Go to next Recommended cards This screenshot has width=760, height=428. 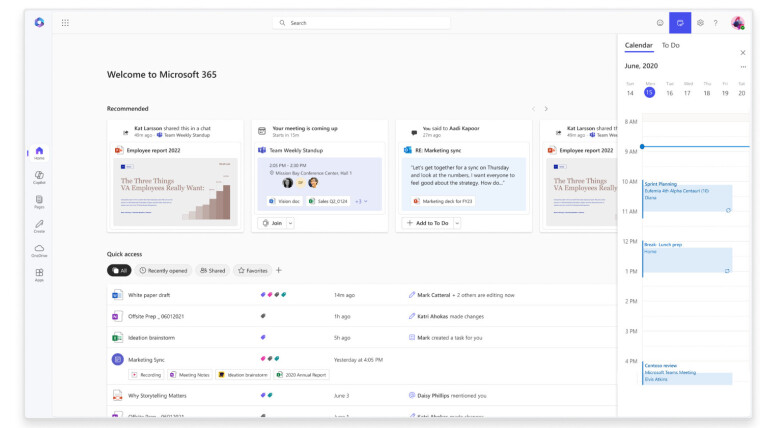(546, 109)
